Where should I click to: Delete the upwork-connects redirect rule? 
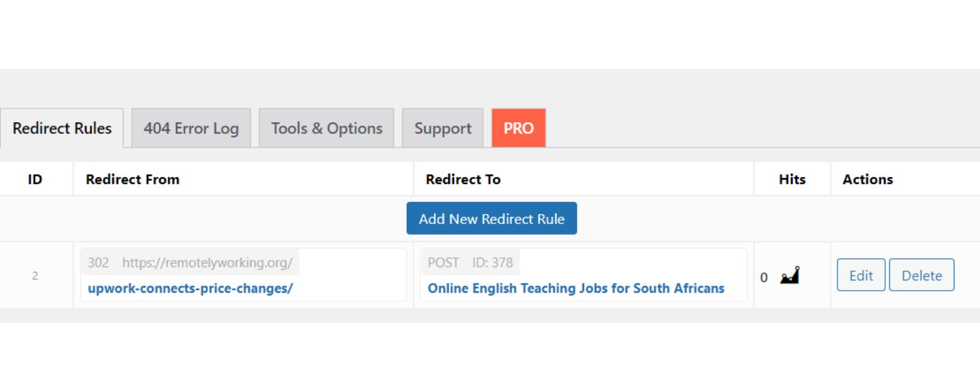click(x=921, y=275)
